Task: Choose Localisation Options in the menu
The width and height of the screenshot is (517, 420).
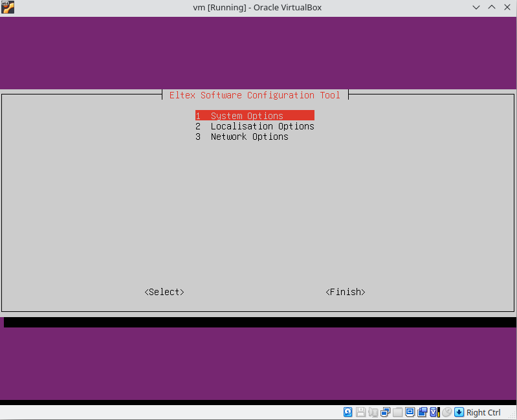Action: pos(254,126)
